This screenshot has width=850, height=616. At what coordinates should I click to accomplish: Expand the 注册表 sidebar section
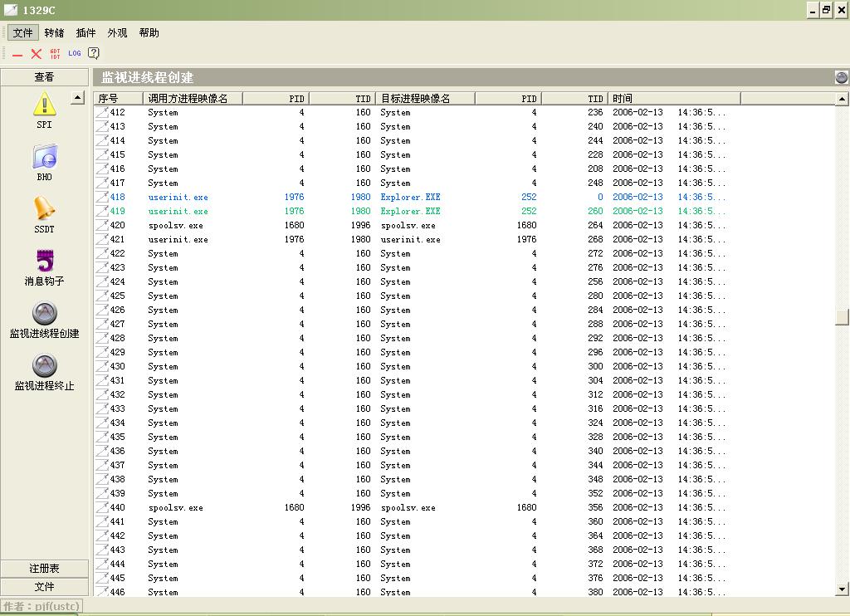click(44, 569)
